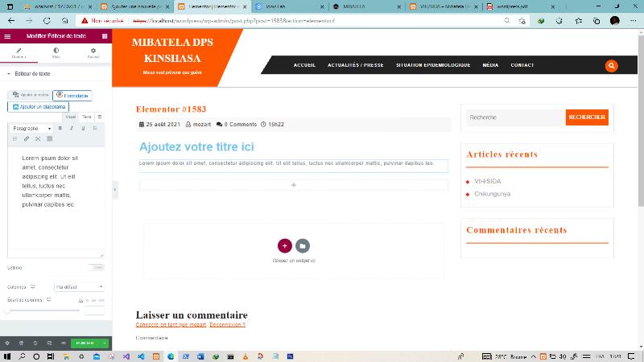Click the RECHERCHER button
644x362 pixels.
pos(587,117)
